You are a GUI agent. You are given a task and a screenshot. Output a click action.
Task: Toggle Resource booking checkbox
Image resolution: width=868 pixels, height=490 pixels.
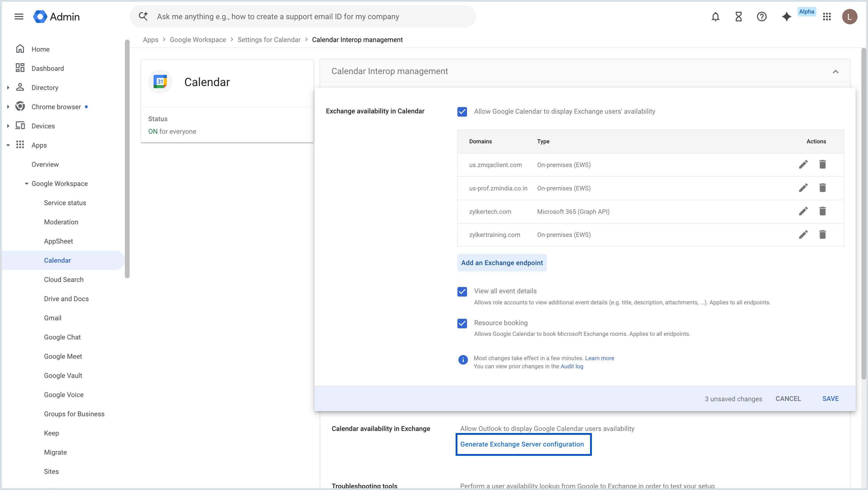tap(462, 323)
